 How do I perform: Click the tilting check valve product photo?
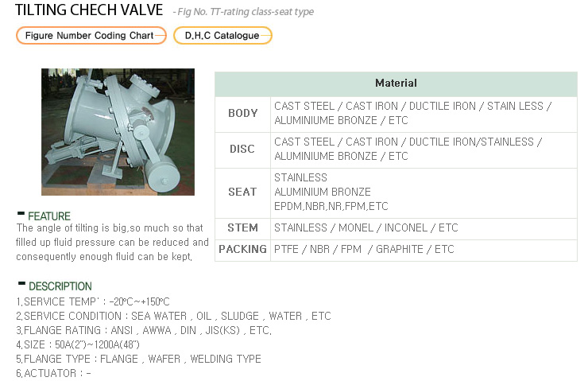(x=118, y=132)
